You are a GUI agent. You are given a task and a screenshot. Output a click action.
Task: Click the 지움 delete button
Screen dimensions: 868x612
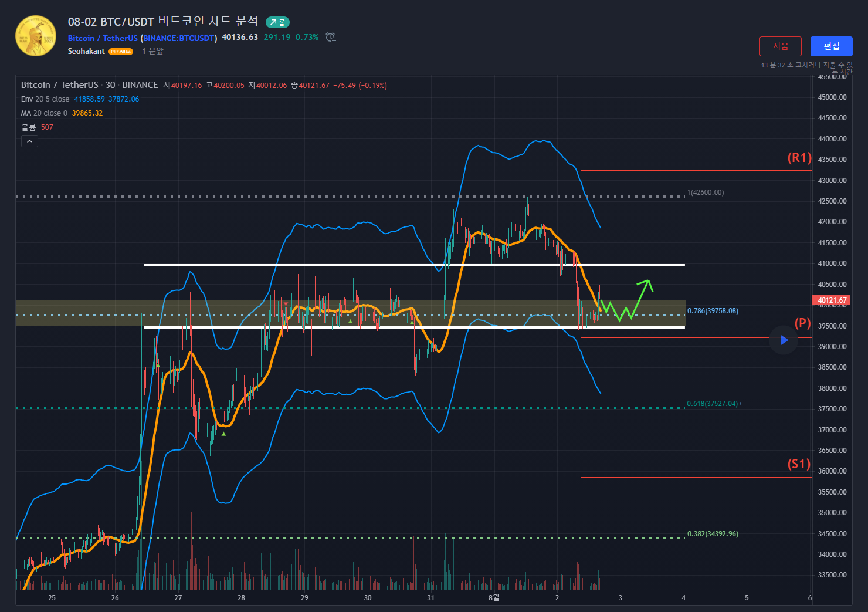(780, 46)
